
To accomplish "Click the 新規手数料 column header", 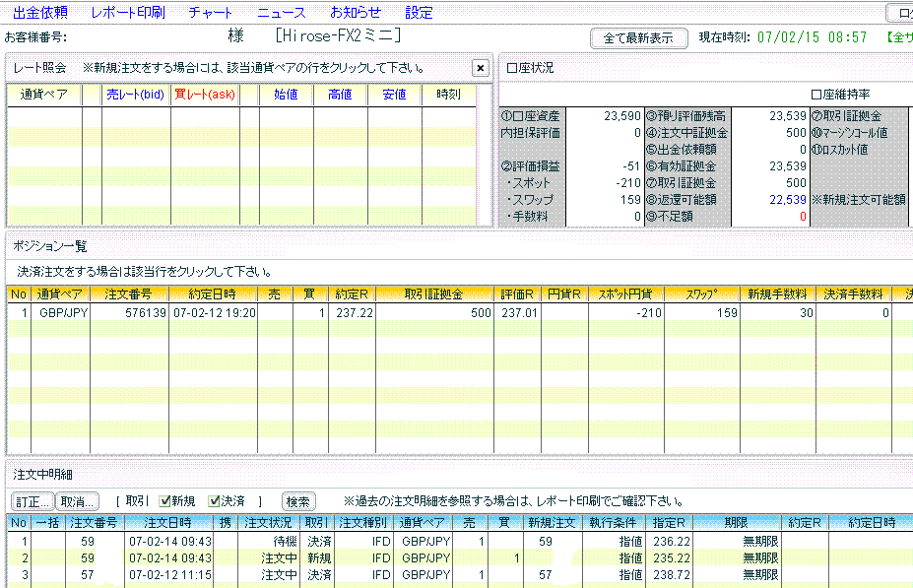I will click(777, 294).
